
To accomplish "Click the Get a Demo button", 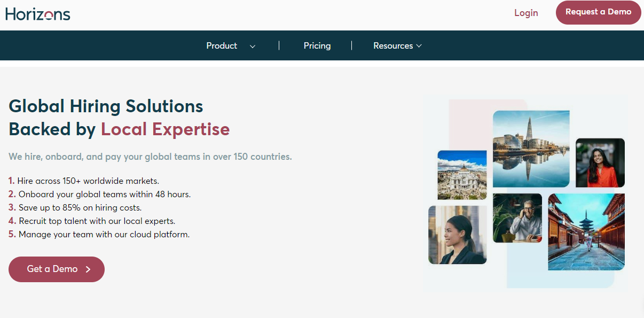I will [57, 269].
